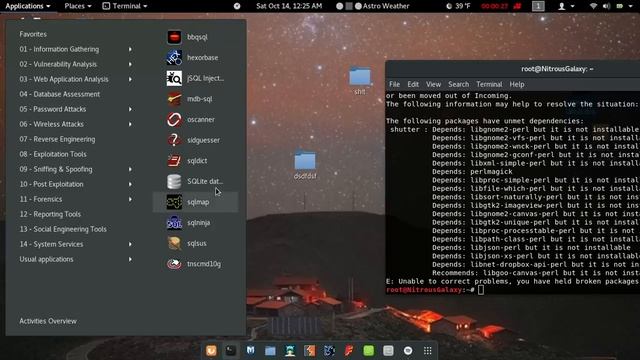Open tnscmd10g tool
The height and width of the screenshot is (360, 640).
195,264
